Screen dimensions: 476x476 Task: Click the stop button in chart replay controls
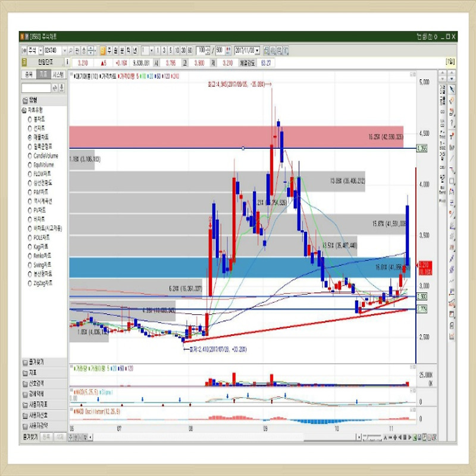click(405, 437)
